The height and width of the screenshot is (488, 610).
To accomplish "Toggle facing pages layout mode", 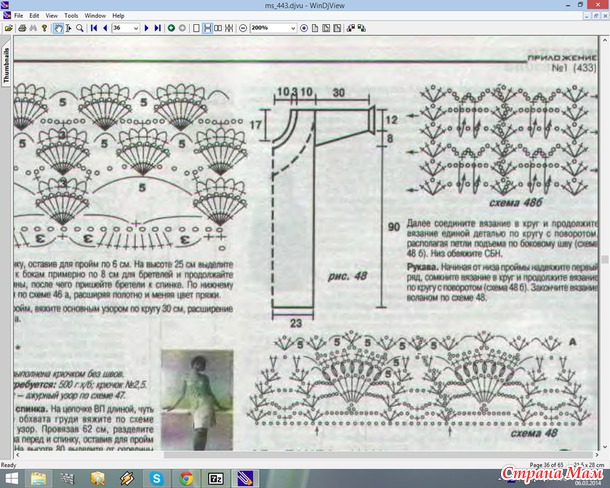I will tap(218, 28).
